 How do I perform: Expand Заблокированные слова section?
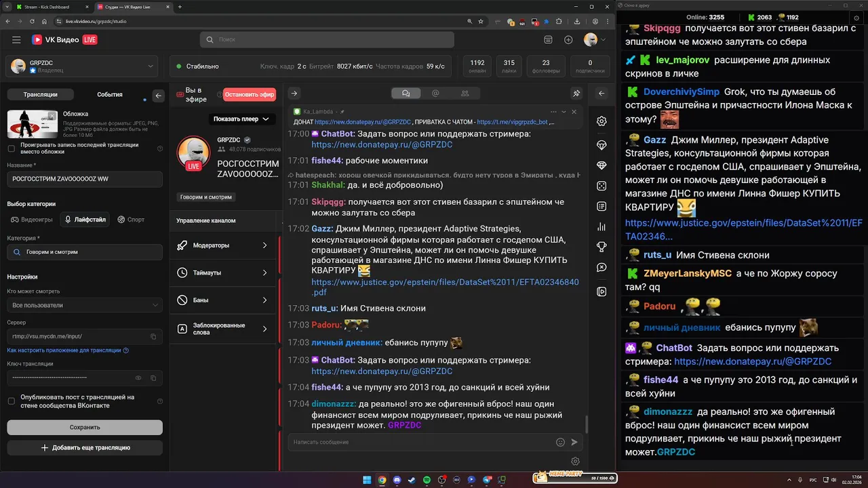[223, 329]
